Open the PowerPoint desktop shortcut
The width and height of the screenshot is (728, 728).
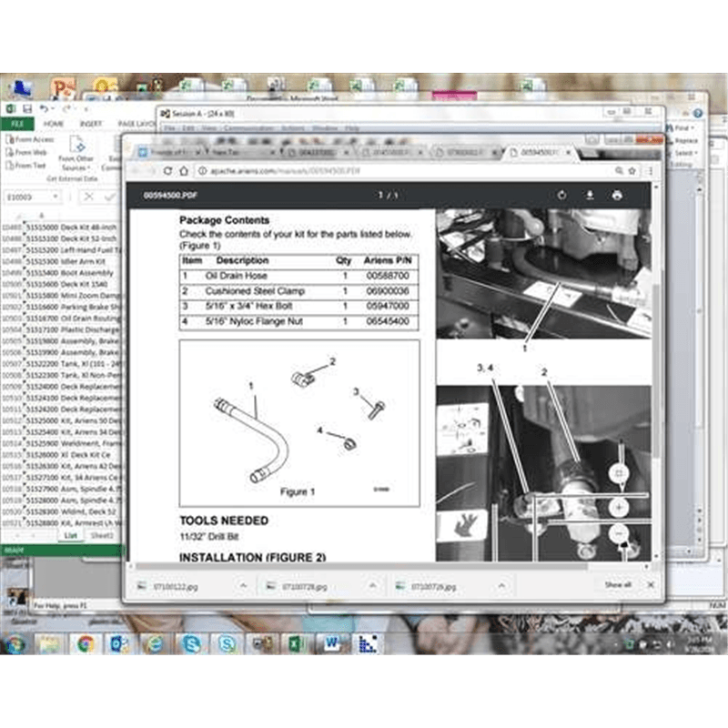[63, 87]
